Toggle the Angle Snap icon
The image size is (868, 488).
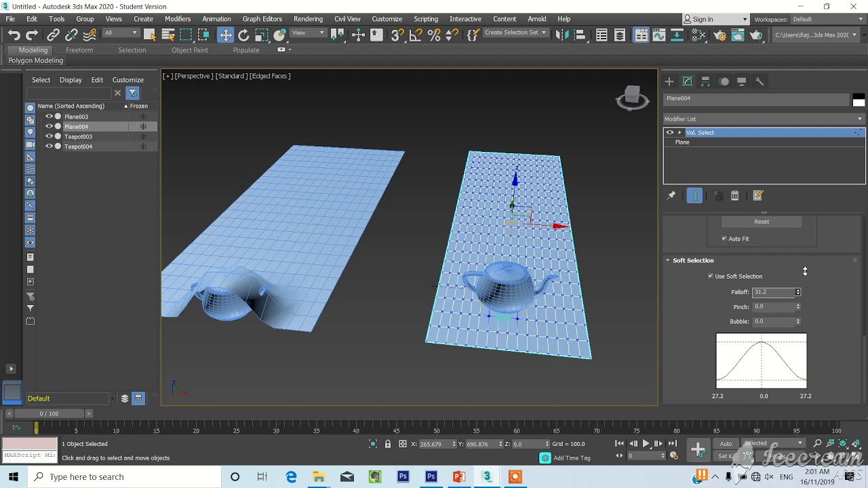(x=416, y=35)
